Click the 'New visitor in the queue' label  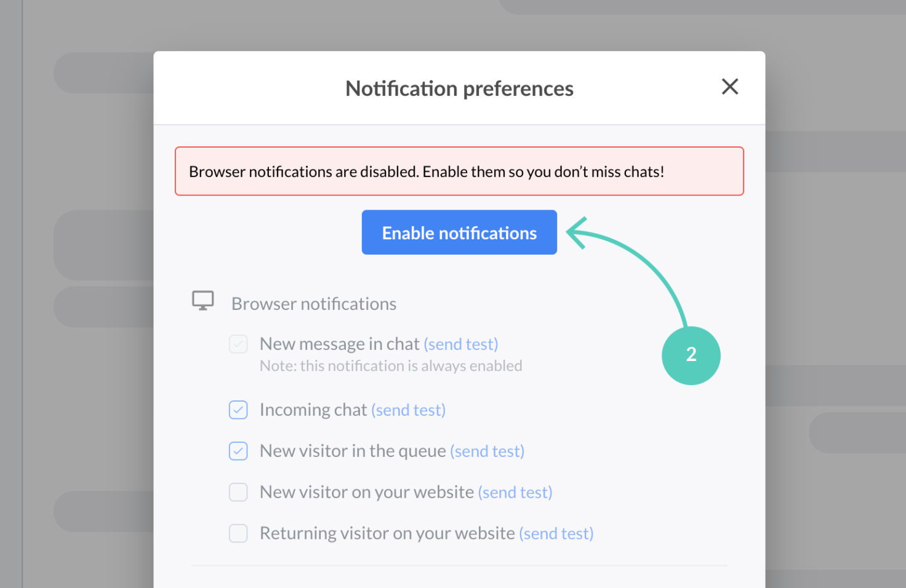353,451
